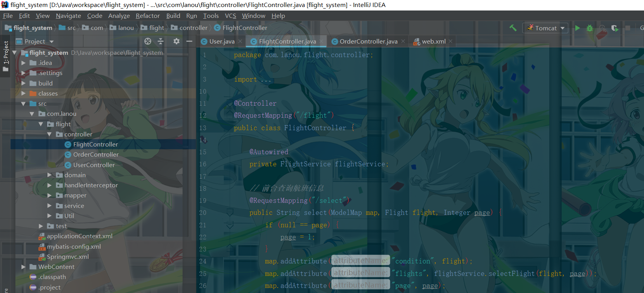
Task: Collapse the flight_system root node arrow
Action: (15, 52)
